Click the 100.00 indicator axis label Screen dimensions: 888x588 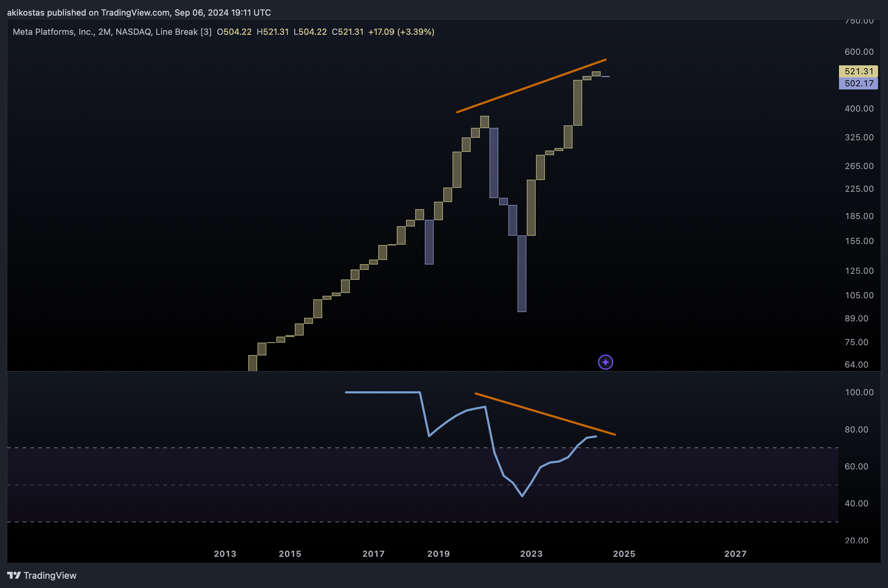coord(859,392)
